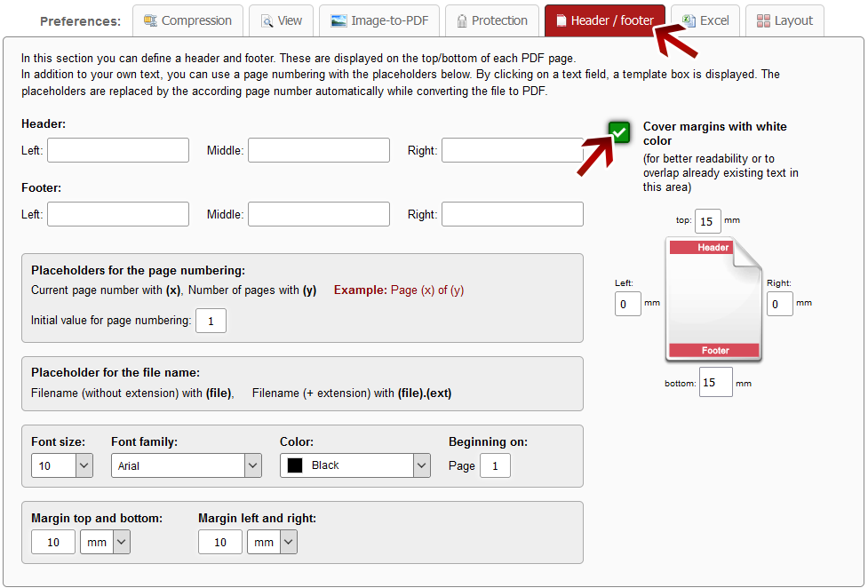Click the initial value for page numbering field

[x=211, y=321]
